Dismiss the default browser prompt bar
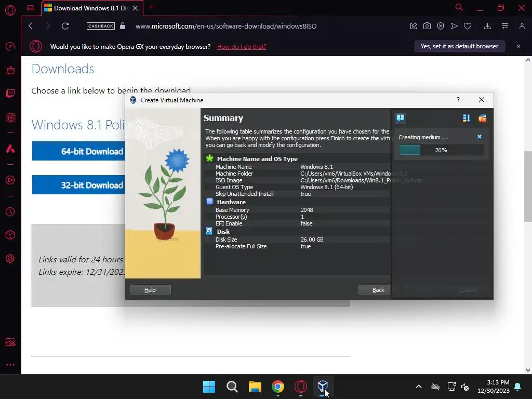 518,46
